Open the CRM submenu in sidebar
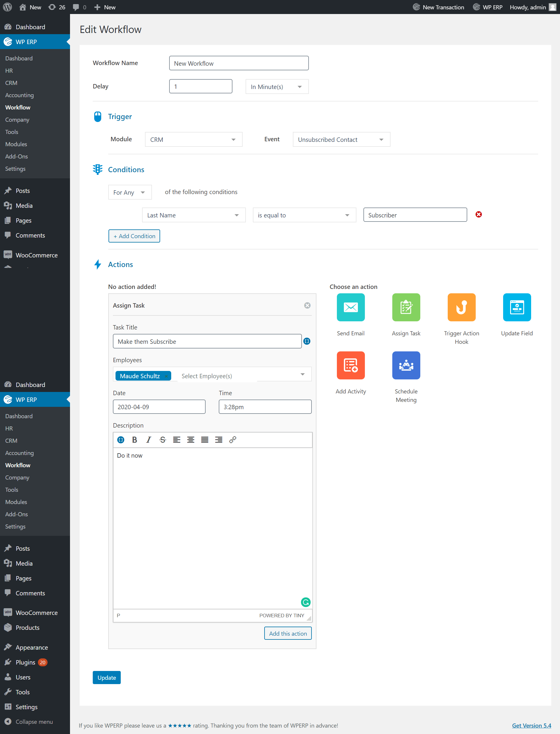This screenshot has height=734, width=560. (x=11, y=83)
